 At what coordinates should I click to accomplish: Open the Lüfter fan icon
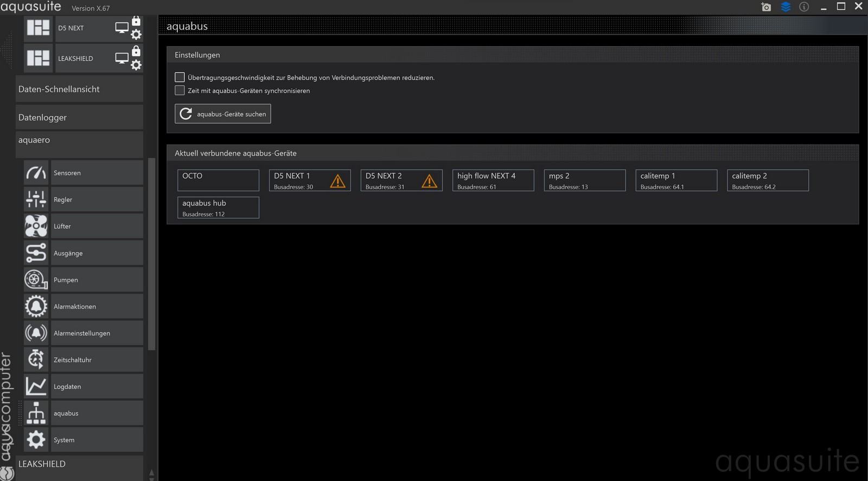[36, 226]
